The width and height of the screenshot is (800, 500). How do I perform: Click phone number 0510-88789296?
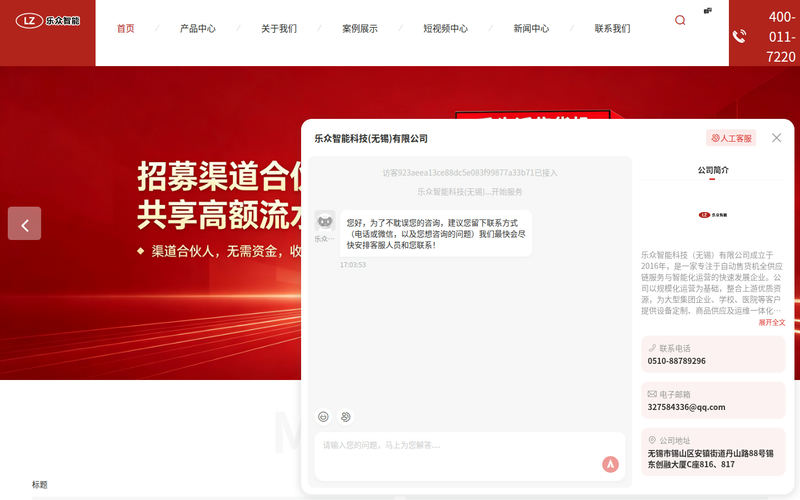tap(677, 361)
